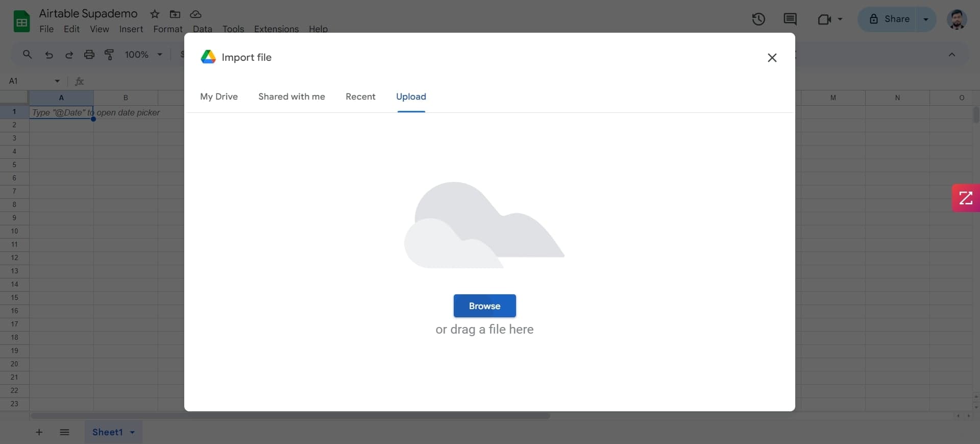
Task: Switch to the My Drive tab
Action: [219, 97]
